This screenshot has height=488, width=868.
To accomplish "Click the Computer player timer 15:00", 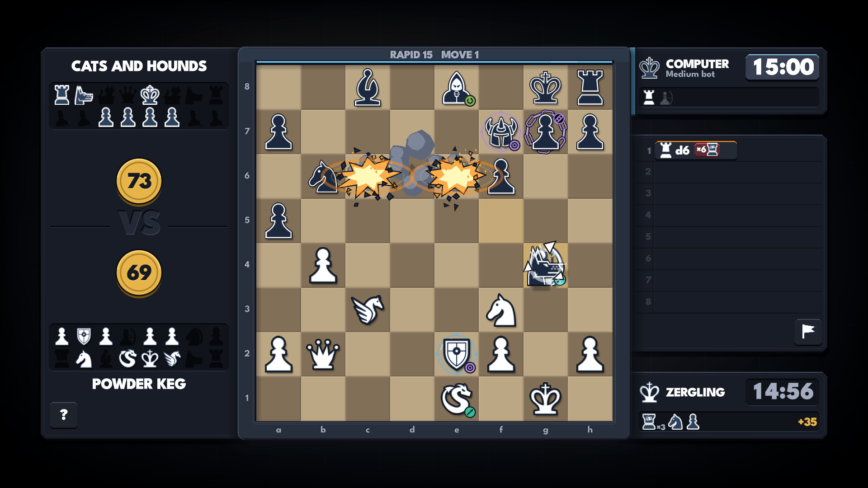I will point(783,67).
